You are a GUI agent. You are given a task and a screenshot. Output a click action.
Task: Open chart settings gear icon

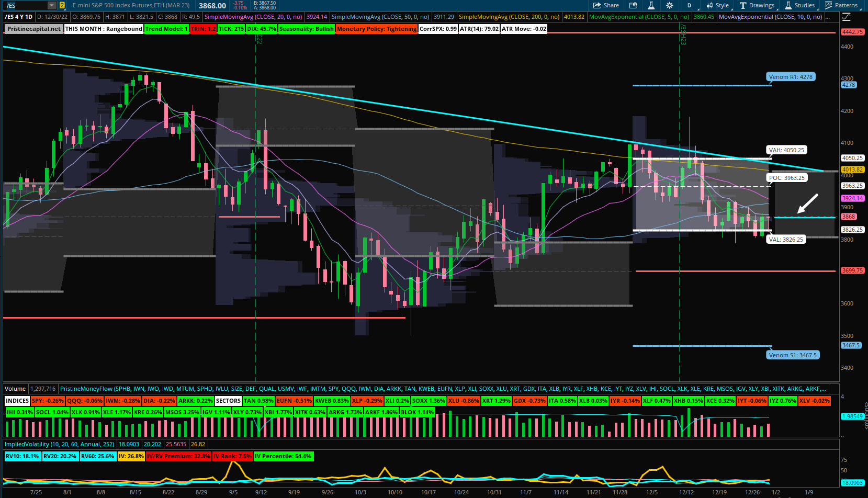pyautogui.click(x=670, y=5)
